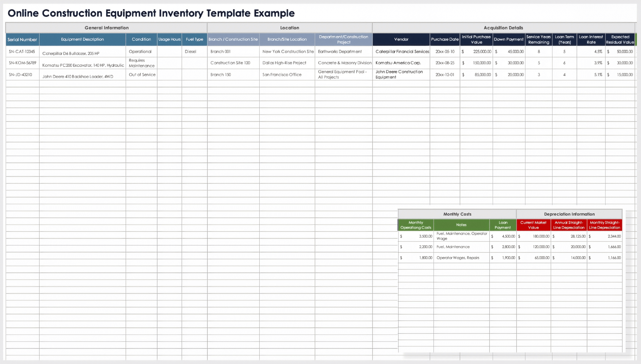Select the Acquisition Details section header

coord(503,28)
